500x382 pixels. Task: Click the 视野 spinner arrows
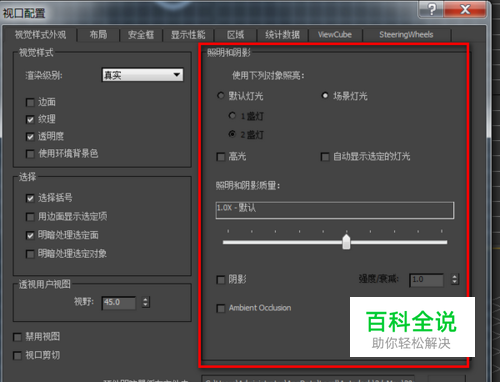click(145, 302)
